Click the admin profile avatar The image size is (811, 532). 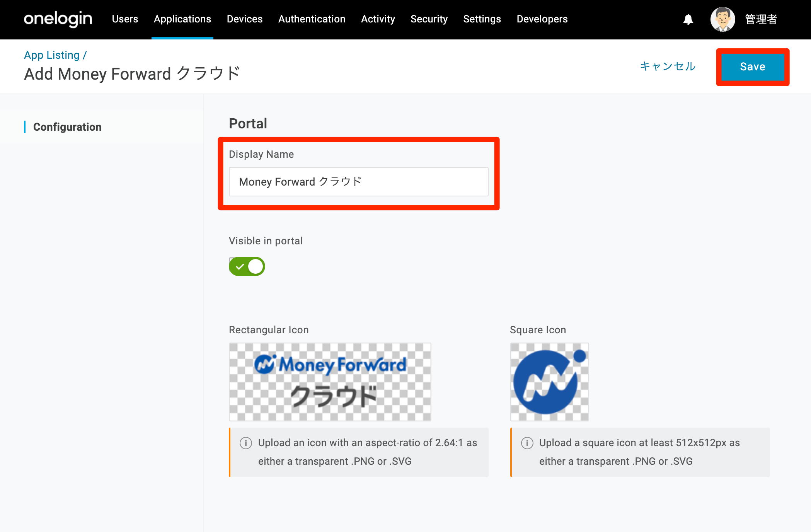[722, 19]
